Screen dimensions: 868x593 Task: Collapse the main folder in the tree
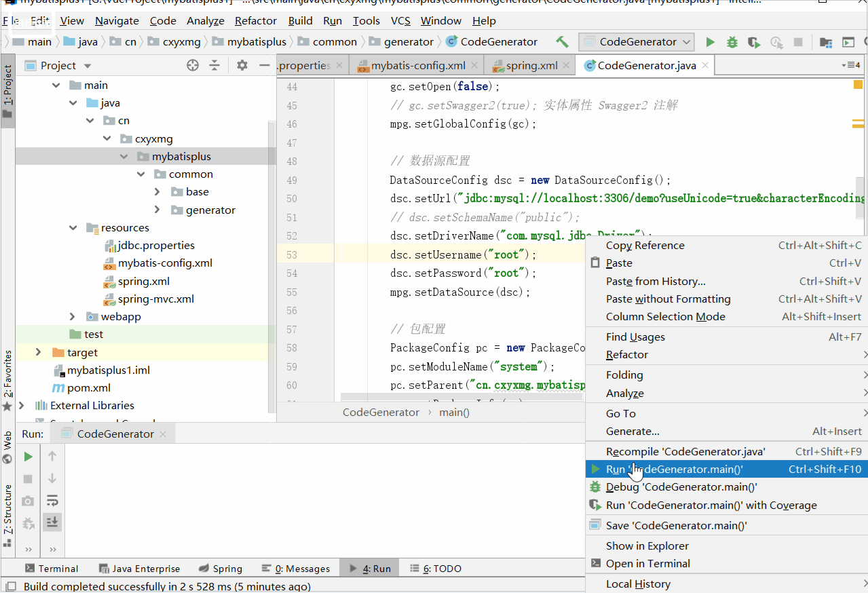56,85
